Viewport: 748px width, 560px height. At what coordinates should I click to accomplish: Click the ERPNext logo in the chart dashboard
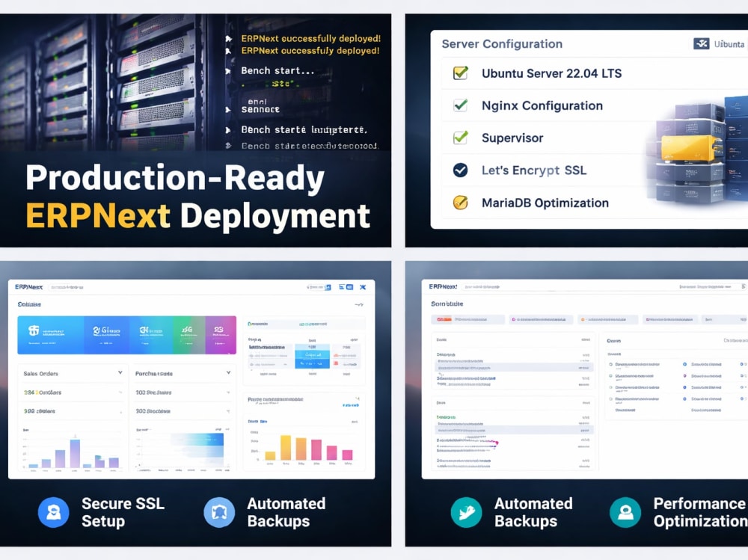click(28, 287)
